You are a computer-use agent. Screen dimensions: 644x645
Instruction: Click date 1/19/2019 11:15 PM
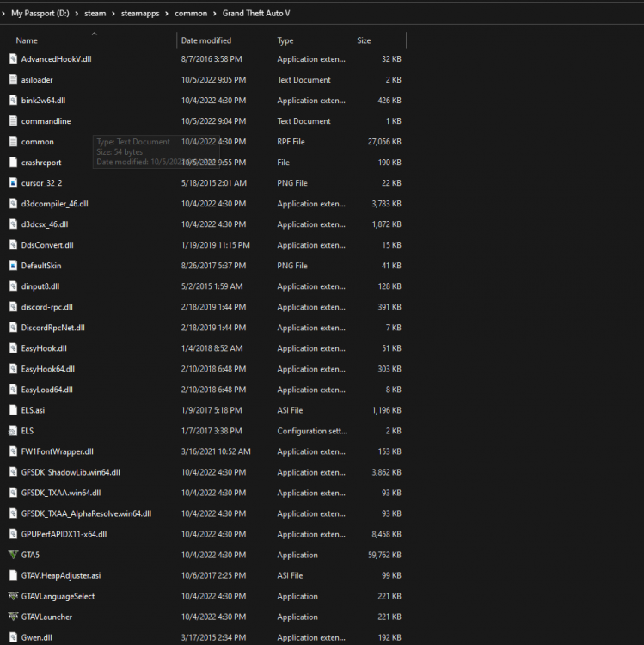click(216, 245)
